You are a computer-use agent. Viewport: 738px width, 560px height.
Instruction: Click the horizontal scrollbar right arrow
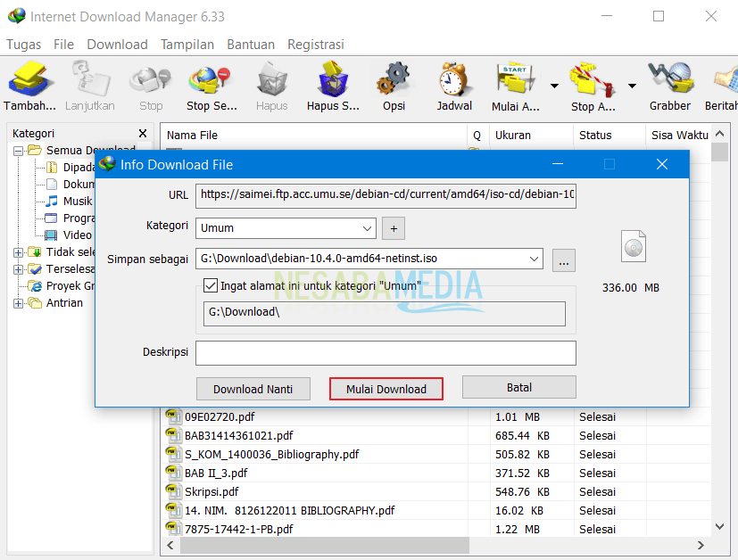[x=701, y=546]
